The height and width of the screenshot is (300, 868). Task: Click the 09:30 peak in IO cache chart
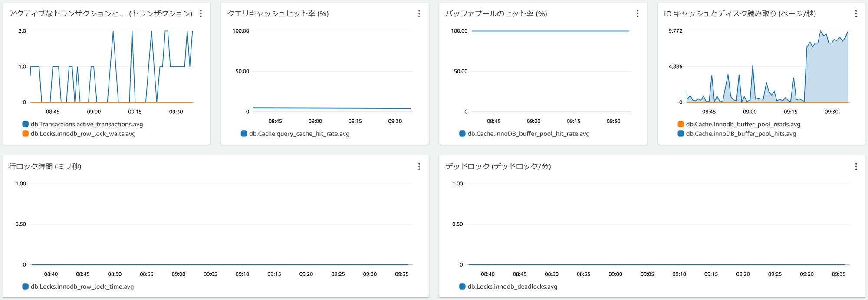point(821,31)
